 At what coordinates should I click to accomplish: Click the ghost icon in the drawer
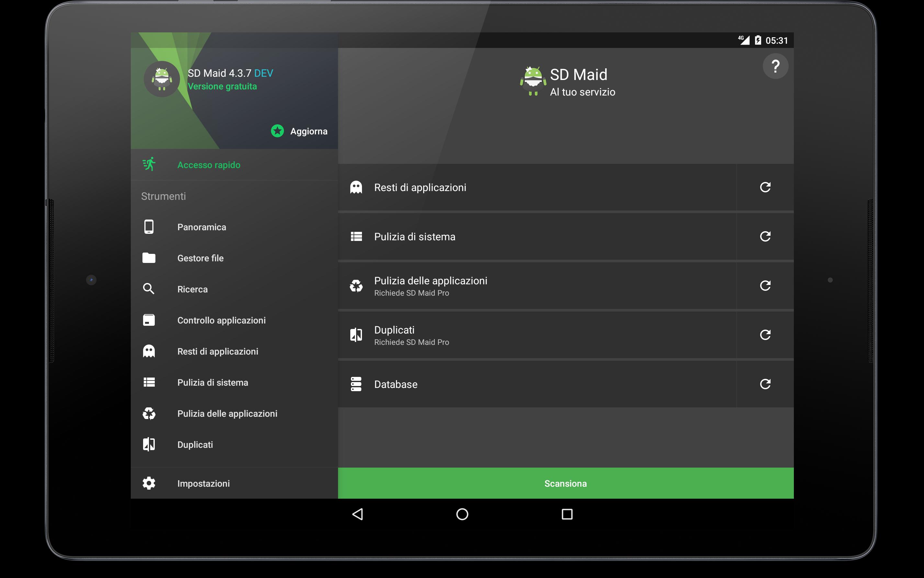(149, 351)
